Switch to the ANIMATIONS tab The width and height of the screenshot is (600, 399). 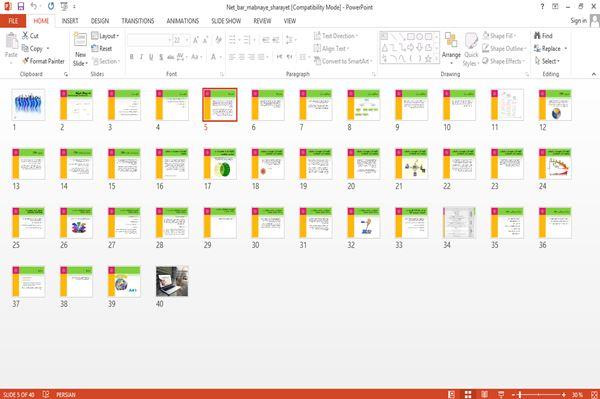[183, 21]
